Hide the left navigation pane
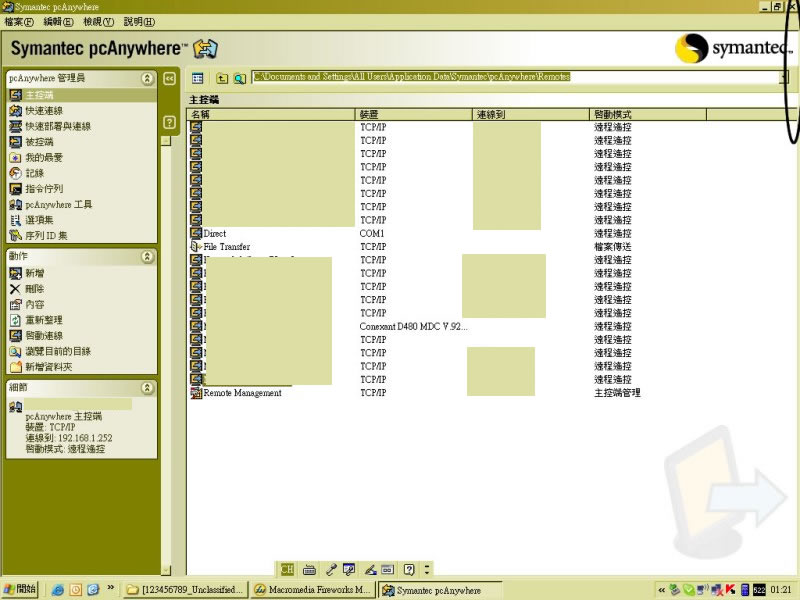 tap(169, 78)
